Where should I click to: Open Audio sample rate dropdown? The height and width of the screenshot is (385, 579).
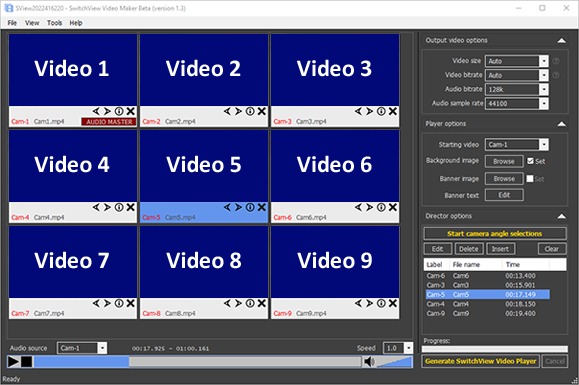(x=544, y=104)
